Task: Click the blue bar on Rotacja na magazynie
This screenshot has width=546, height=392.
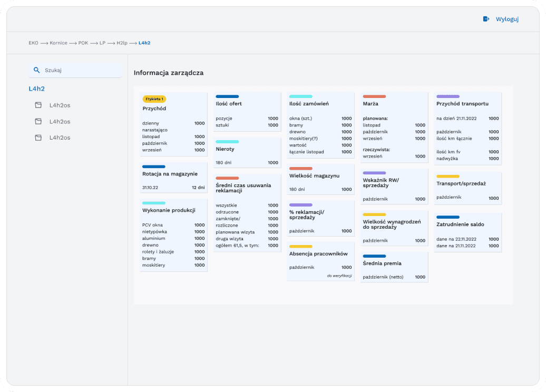Action: pos(153,166)
